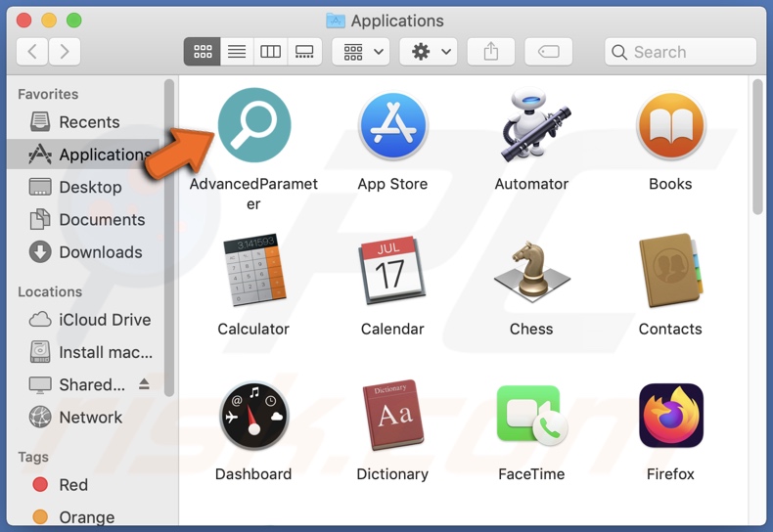
Task: Open iCloud Drive in the sidebar
Action: click(x=84, y=319)
